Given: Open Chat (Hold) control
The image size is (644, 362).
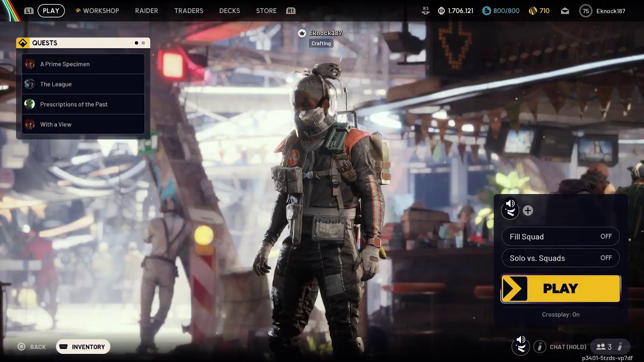Looking at the screenshot, I should [x=568, y=347].
